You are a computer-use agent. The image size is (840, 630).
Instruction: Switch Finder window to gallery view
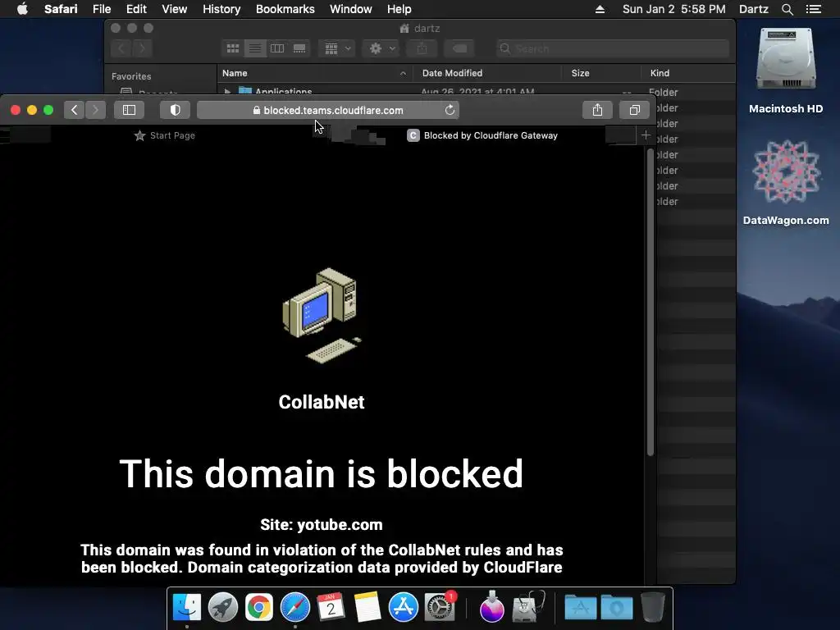pos(299,48)
